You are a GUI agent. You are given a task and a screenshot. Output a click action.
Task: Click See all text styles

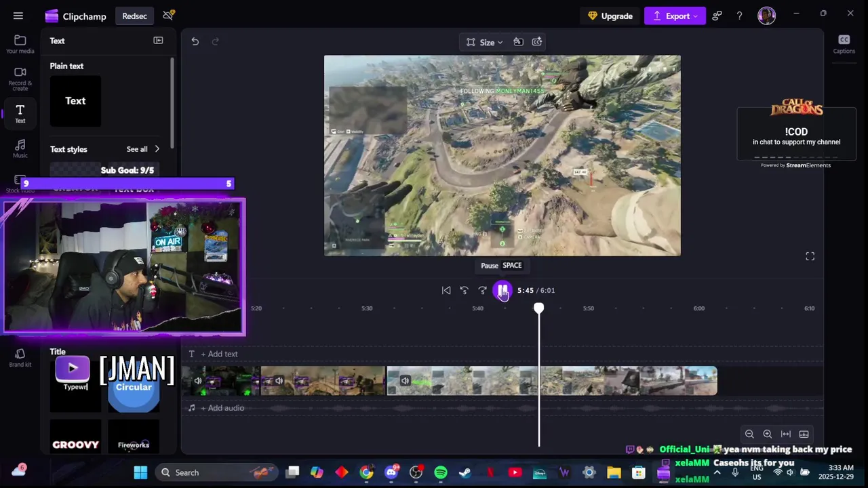(137, 149)
